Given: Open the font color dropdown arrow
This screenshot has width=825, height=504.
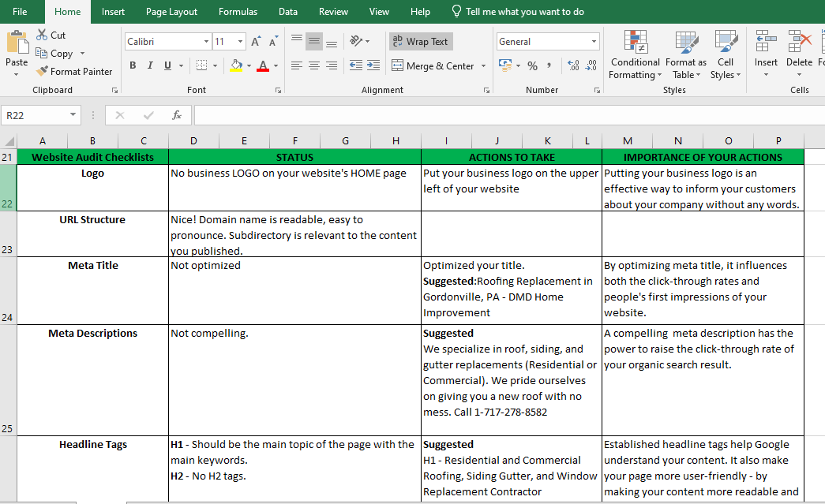Looking at the screenshot, I should point(276,65).
